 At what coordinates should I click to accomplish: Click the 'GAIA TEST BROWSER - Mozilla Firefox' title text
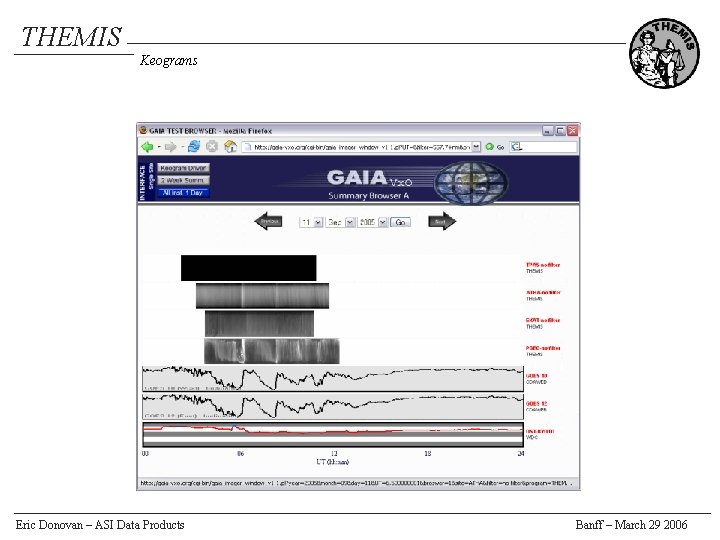tap(210, 131)
